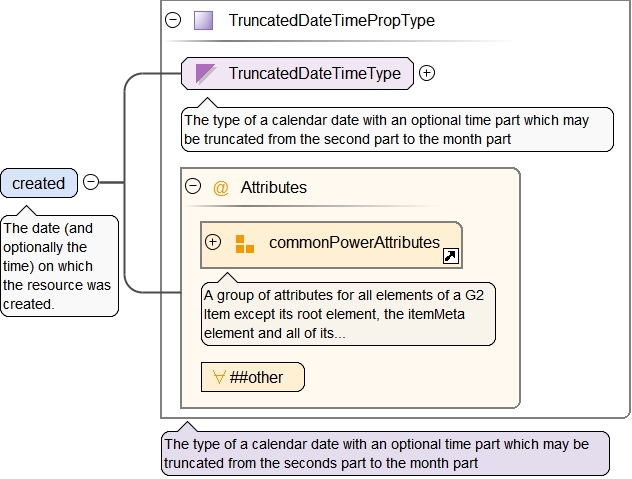
Task: Click the ∀ any-attribute symbol
Action: tap(218, 377)
